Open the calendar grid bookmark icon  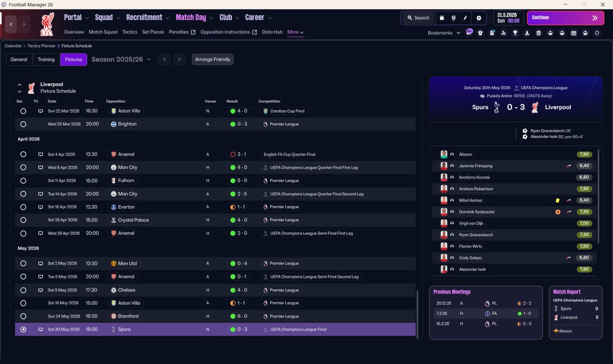click(574, 33)
